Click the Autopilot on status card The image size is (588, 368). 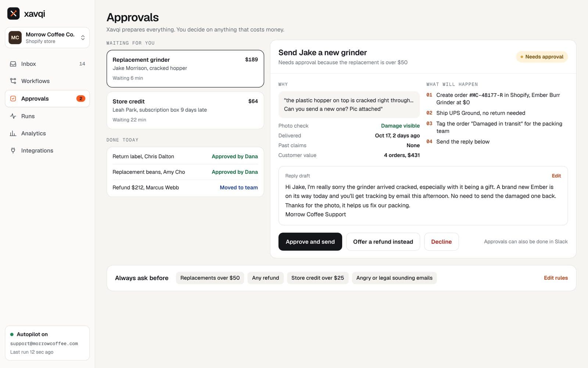[47, 343]
